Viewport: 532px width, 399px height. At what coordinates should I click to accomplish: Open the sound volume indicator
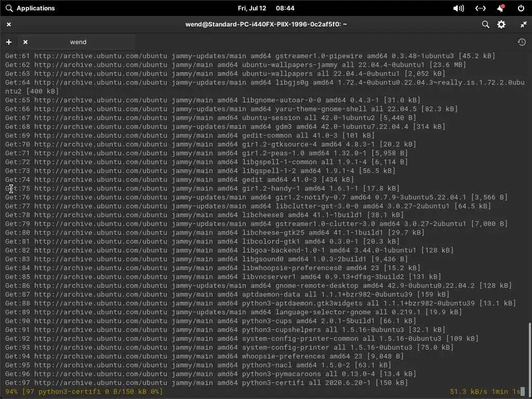click(459, 8)
